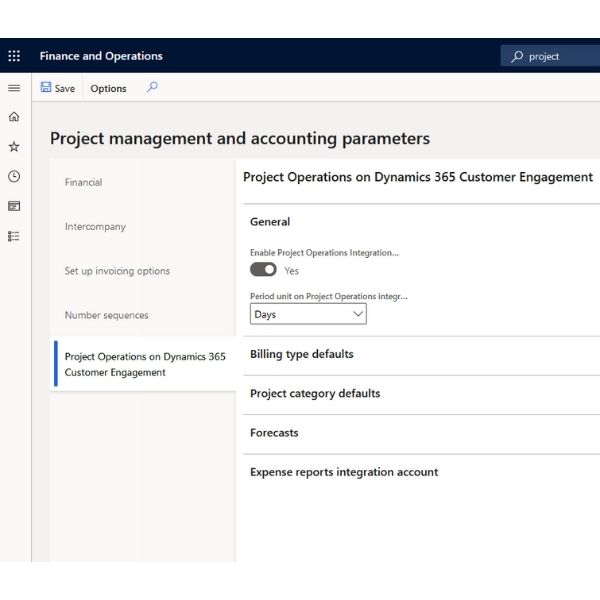Expand the Forecasts section
Image resolution: width=600 pixels, height=600 pixels.
click(x=421, y=433)
